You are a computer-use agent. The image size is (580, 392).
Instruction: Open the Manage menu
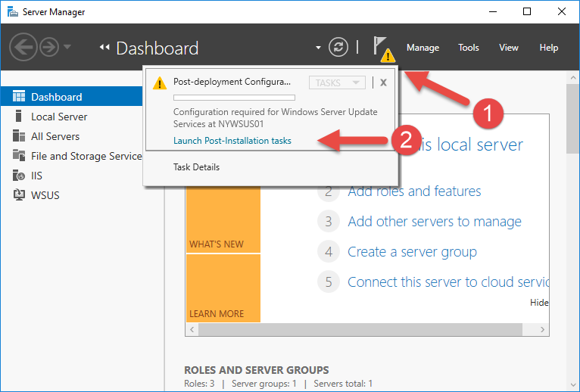[x=423, y=48]
